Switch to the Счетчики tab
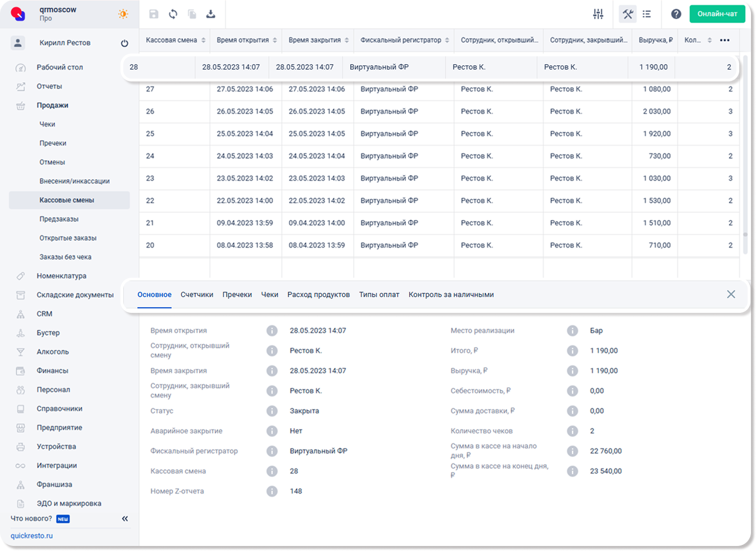Image resolution: width=756 pixels, height=551 pixels. [197, 294]
